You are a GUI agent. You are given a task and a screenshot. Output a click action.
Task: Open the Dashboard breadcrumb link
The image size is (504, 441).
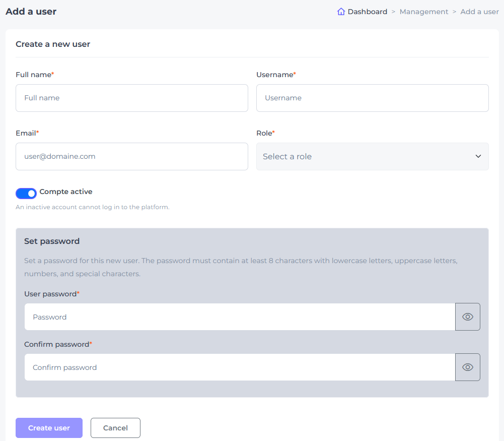pyautogui.click(x=367, y=12)
